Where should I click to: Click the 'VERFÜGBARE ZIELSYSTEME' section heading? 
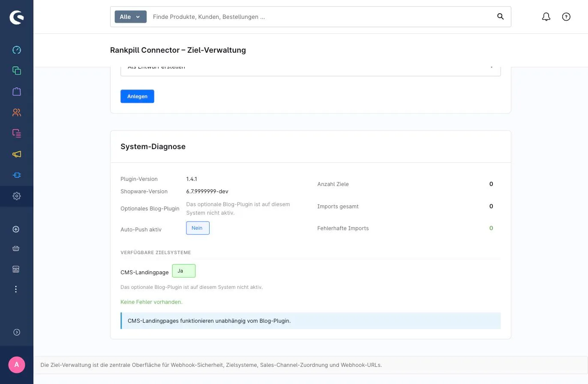[156, 253]
